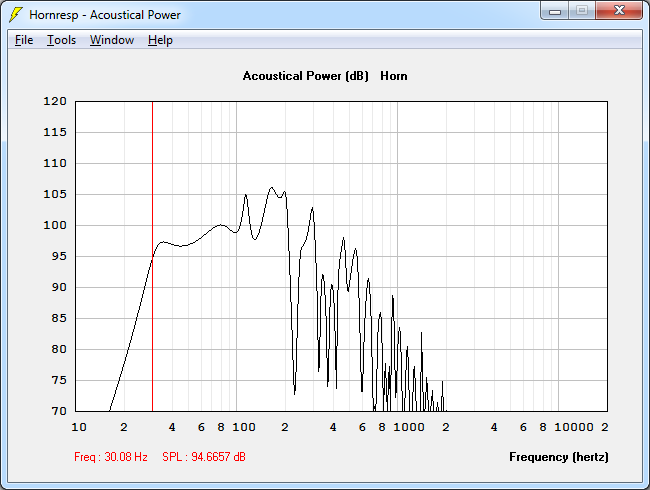
Task: Maximize the Hornresp window
Action: pos(582,11)
